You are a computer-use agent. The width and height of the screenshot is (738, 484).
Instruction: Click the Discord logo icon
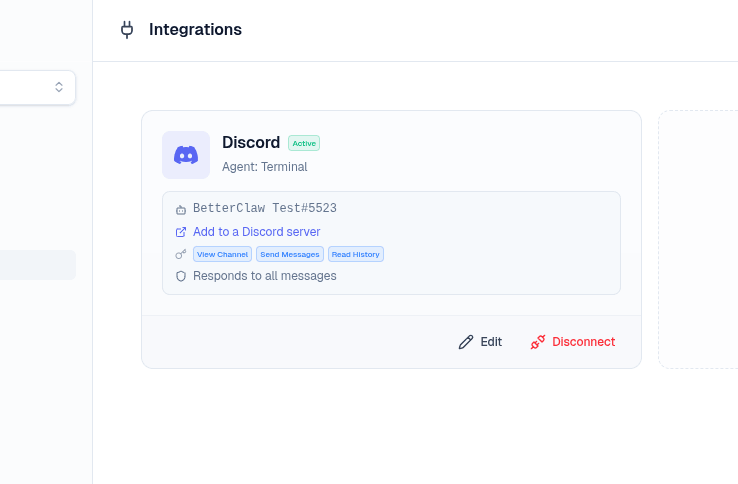click(186, 155)
